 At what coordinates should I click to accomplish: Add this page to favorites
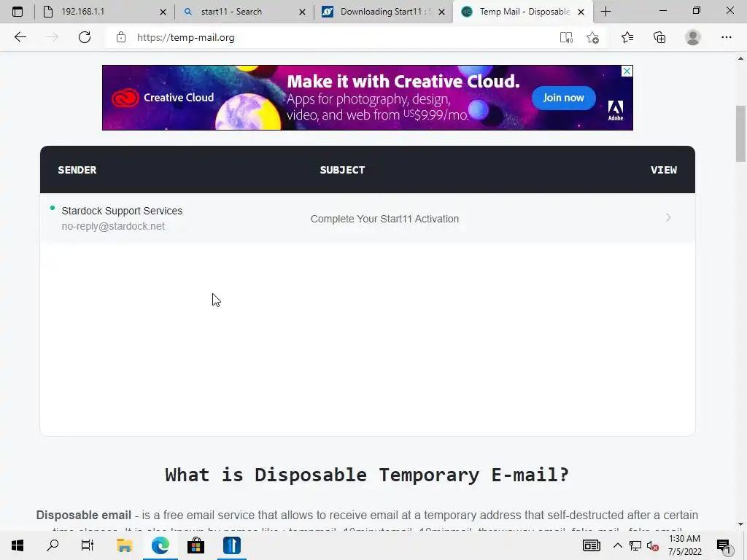pos(592,37)
